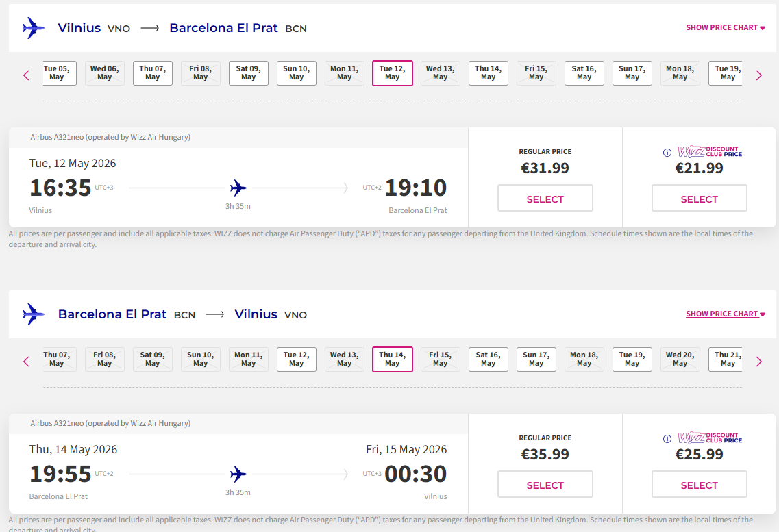Select the €31.99 regular price outbound fare

pyautogui.click(x=545, y=199)
